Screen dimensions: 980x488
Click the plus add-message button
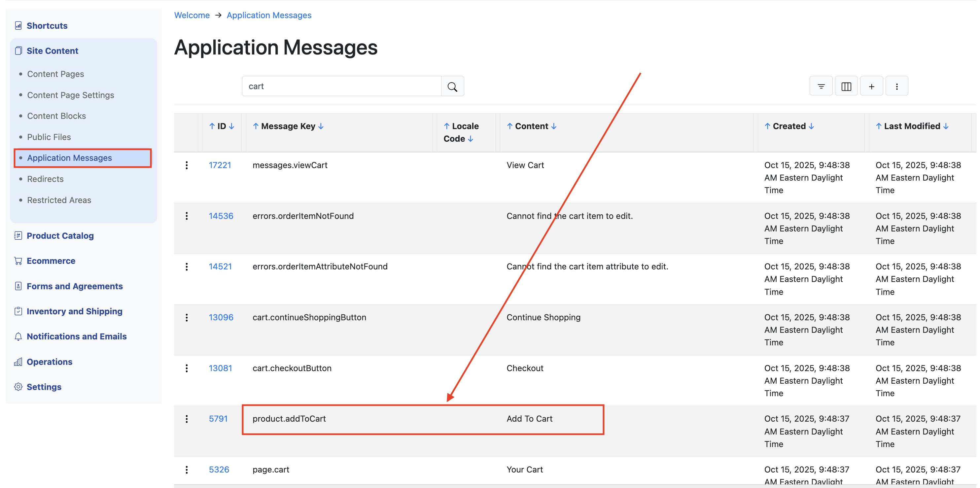tap(871, 87)
